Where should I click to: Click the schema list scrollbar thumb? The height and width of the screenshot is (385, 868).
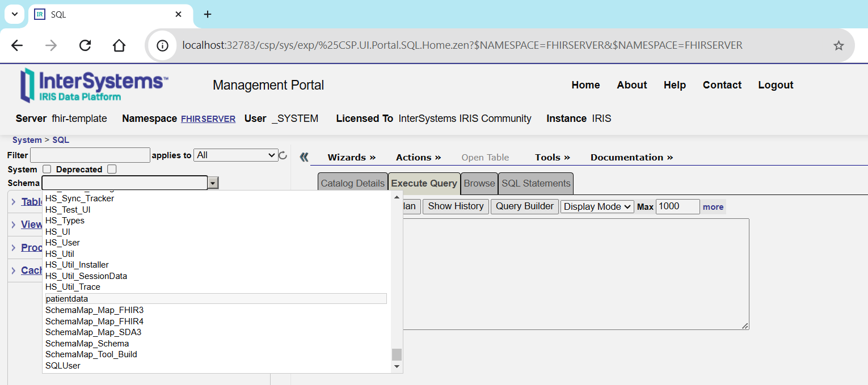397,355
